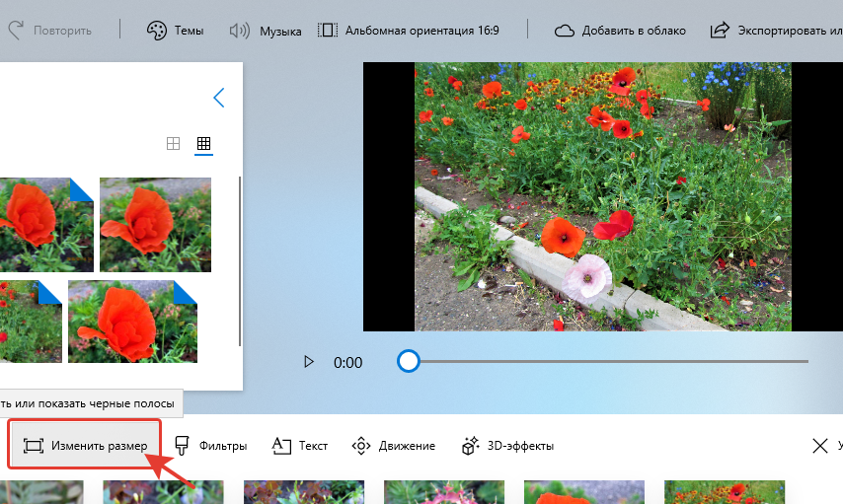Open the Текст (Text) tool
Viewport: 843px width, 504px height.
[x=282, y=446]
